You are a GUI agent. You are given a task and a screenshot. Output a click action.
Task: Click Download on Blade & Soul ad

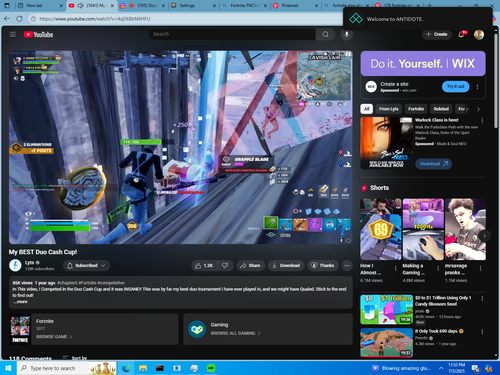point(433,164)
